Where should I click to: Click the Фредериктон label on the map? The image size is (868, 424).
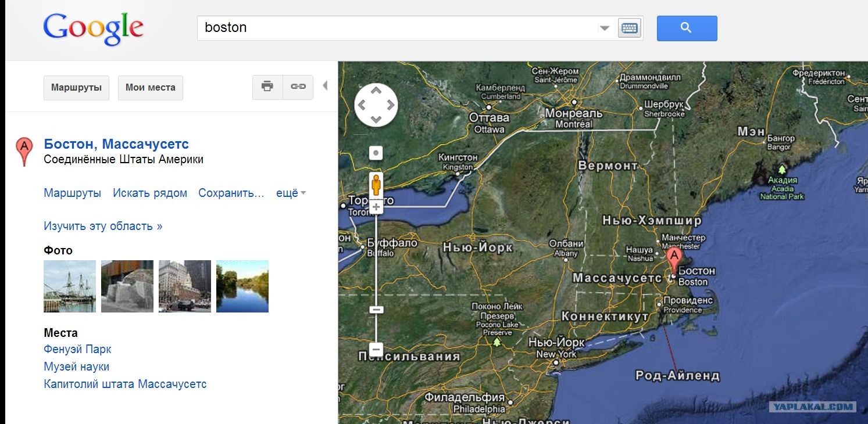click(x=819, y=73)
